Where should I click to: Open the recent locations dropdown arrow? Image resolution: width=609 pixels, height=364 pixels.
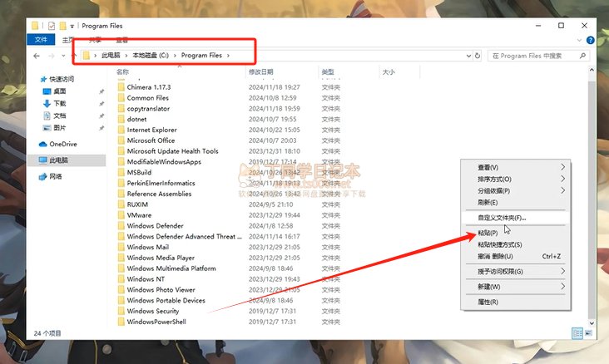64,56
